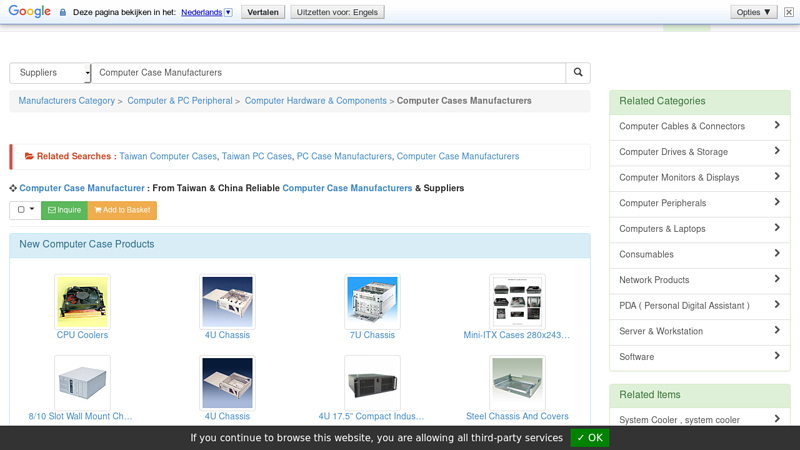Toggle the select-all checkbox near Inquire

tap(21, 210)
